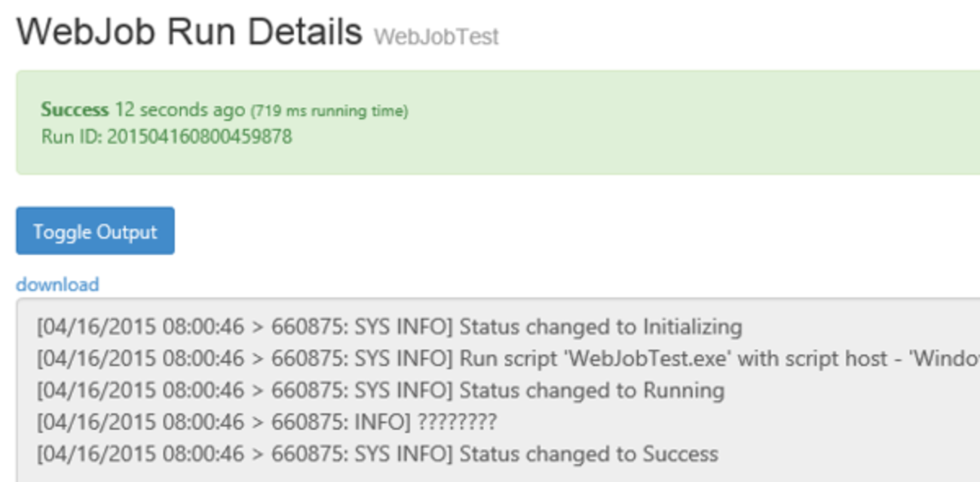Image resolution: width=980 pixels, height=482 pixels.
Task: Click the first log line's timestamp
Action: (141, 327)
